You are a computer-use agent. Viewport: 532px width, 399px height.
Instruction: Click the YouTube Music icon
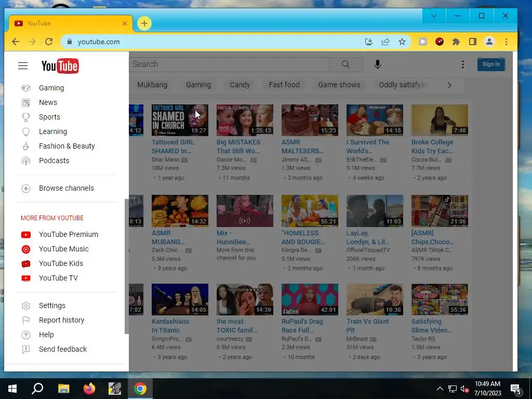(x=26, y=249)
